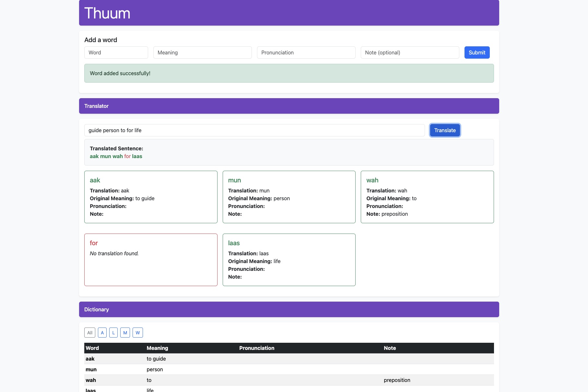Show dictionary words starting with W
The height and width of the screenshot is (392, 588).
pos(138,333)
